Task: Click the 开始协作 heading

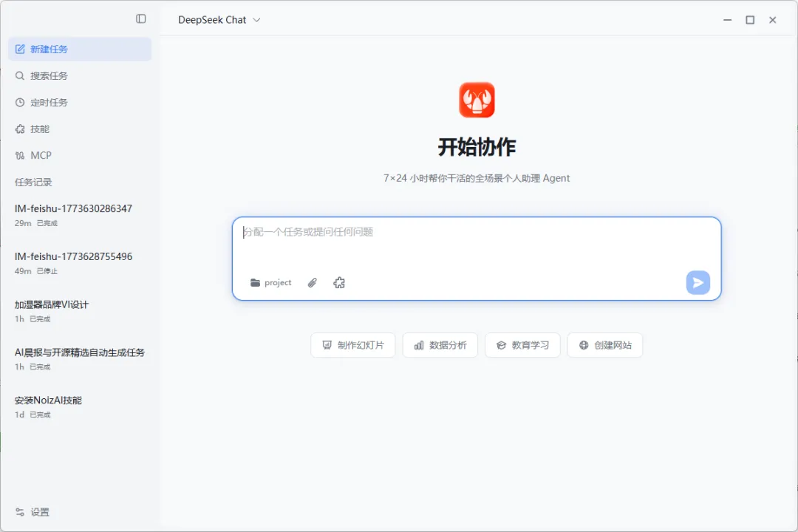Action: click(x=477, y=147)
